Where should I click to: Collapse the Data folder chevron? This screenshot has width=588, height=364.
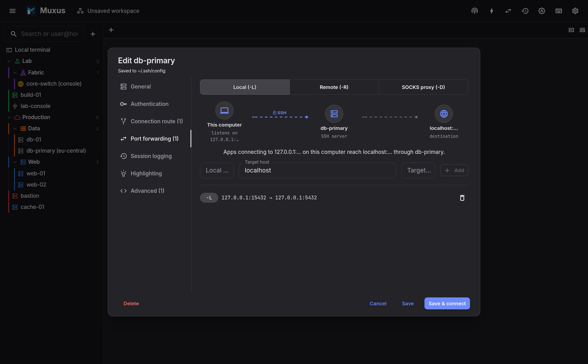tap(15, 128)
